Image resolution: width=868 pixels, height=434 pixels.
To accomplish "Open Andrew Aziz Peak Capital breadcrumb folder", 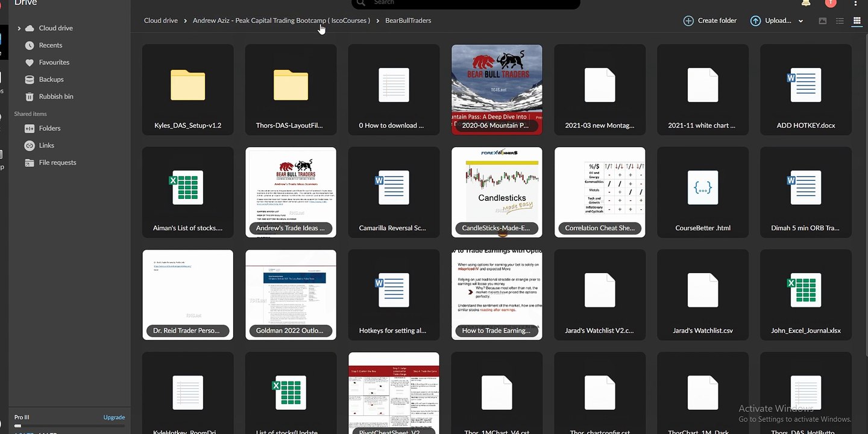I will click(281, 20).
